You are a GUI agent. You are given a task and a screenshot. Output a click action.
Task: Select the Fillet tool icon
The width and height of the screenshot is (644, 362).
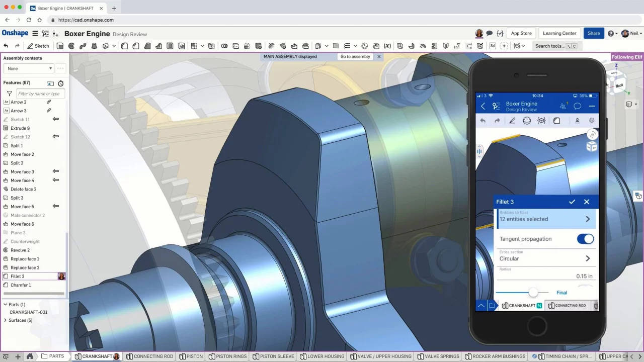point(123,46)
